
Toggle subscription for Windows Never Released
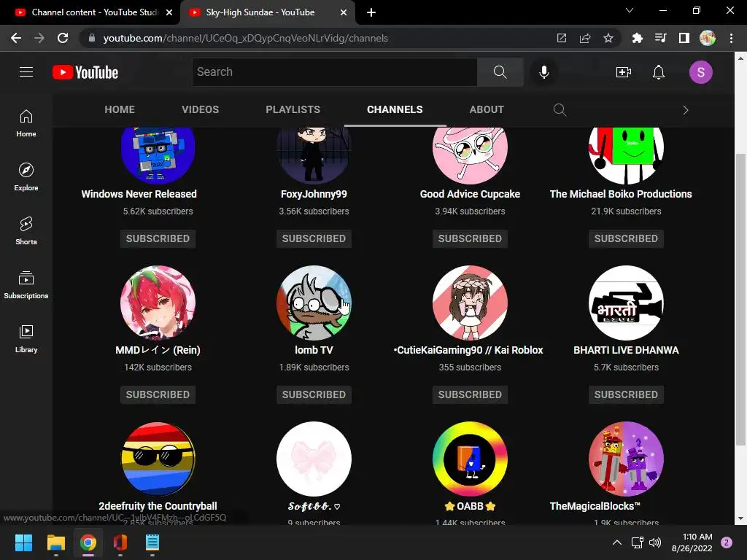158,238
